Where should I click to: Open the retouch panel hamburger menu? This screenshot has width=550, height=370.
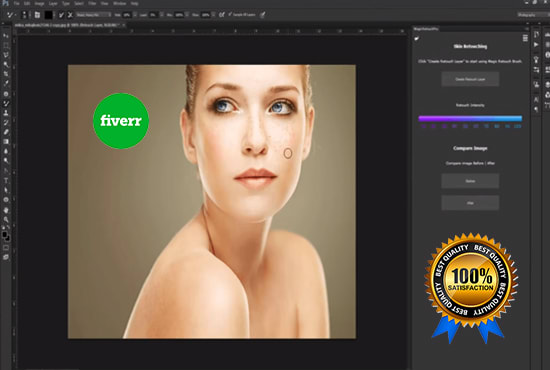pyautogui.click(x=525, y=38)
